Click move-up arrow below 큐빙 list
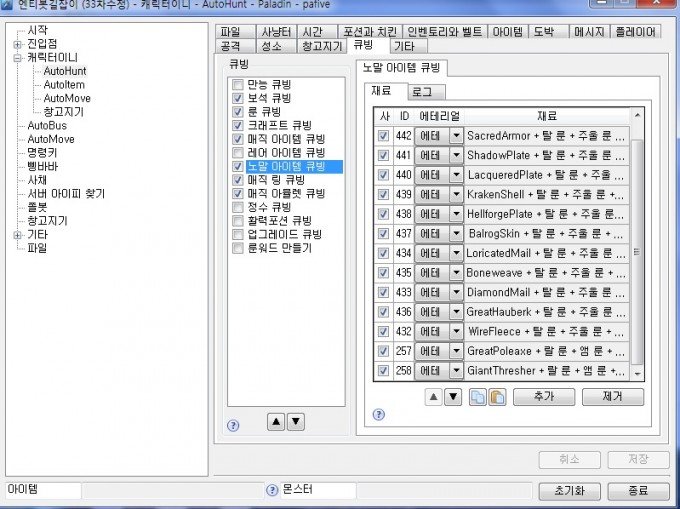The width and height of the screenshot is (680, 509). pyautogui.click(x=277, y=421)
